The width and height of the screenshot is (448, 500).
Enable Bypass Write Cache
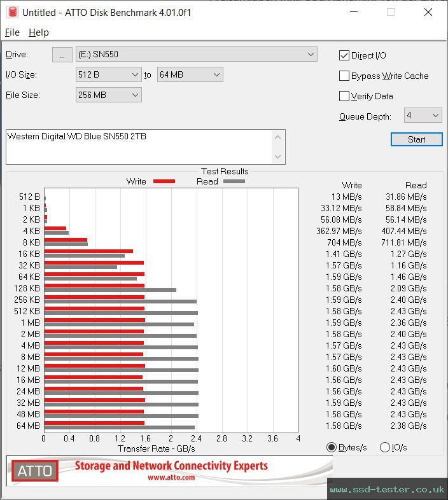click(x=344, y=76)
